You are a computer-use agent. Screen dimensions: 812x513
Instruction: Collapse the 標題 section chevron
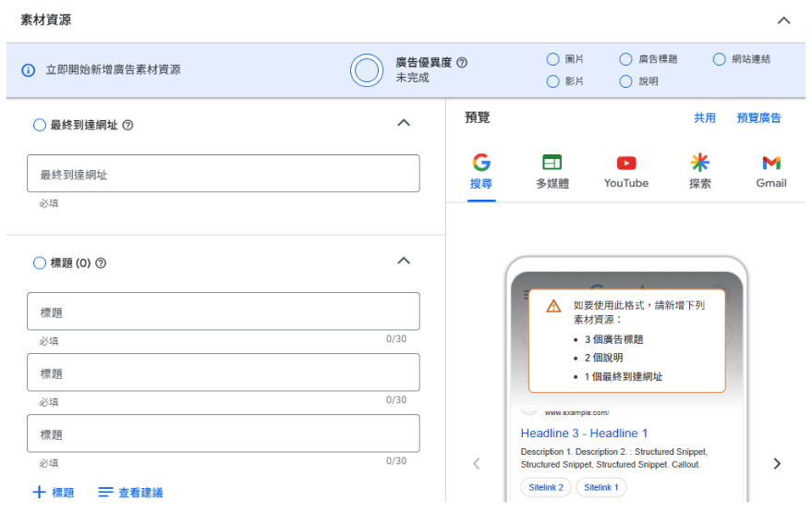point(403,262)
